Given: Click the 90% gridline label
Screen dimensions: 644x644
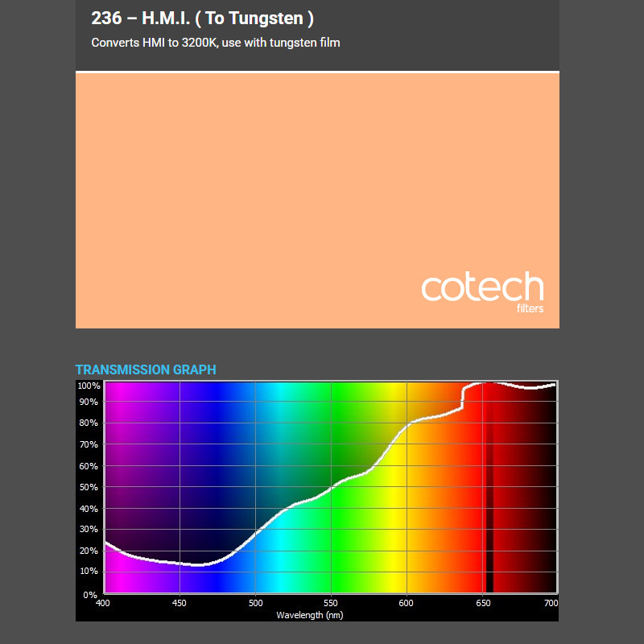Looking at the screenshot, I should click(x=89, y=402).
